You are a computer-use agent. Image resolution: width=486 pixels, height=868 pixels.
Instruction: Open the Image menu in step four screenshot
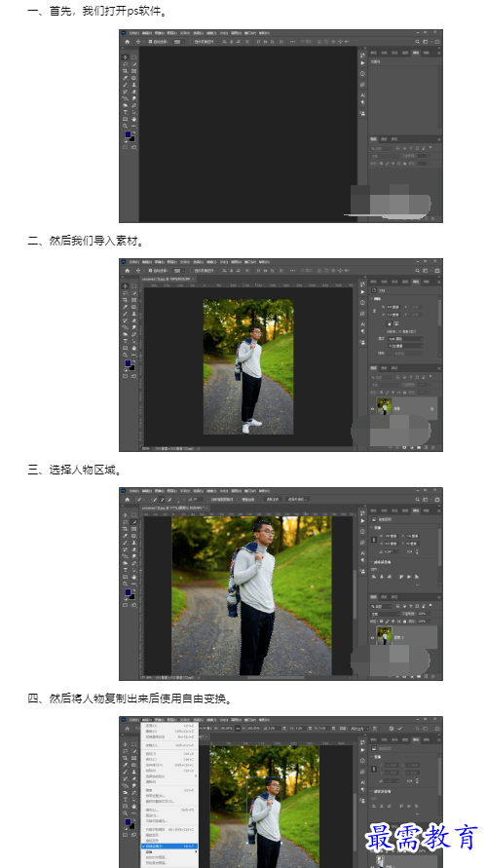tap(160, 720)
